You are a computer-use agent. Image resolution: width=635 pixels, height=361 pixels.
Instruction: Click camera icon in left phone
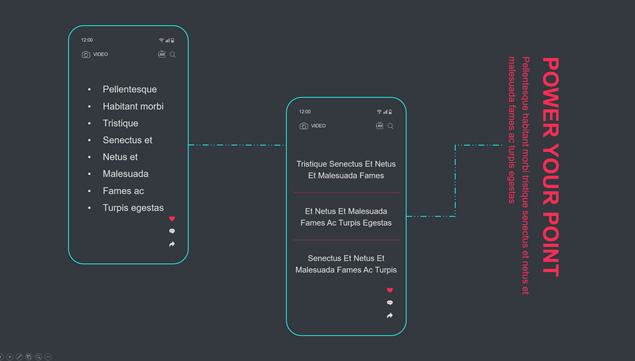[85, 54]
